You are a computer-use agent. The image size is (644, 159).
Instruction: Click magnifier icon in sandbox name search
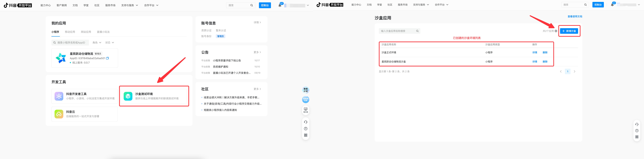point(417,31)
